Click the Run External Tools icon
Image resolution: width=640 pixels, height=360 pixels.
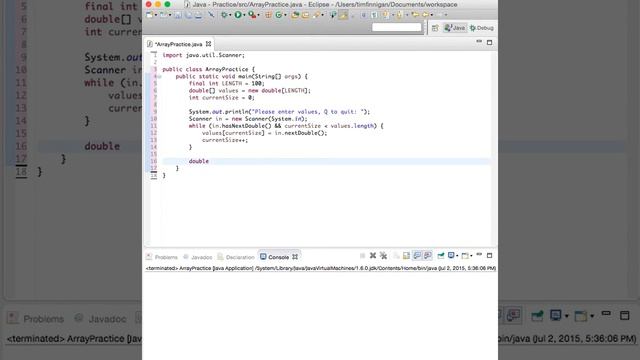252,15
